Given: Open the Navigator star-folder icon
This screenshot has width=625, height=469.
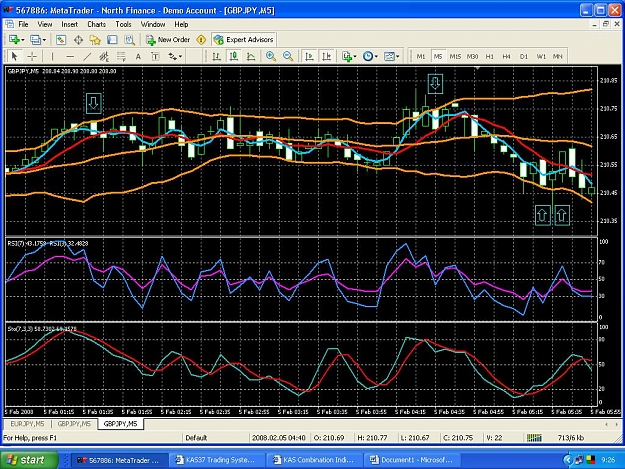Looking at the screenshot, I should click(x=95, y=39).
